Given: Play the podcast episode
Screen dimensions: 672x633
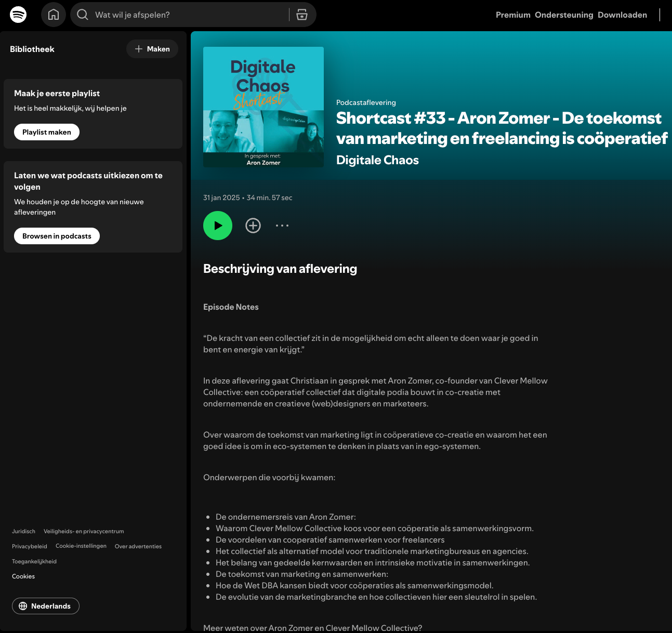Looking at the screenshot, I should pos(218,226).
